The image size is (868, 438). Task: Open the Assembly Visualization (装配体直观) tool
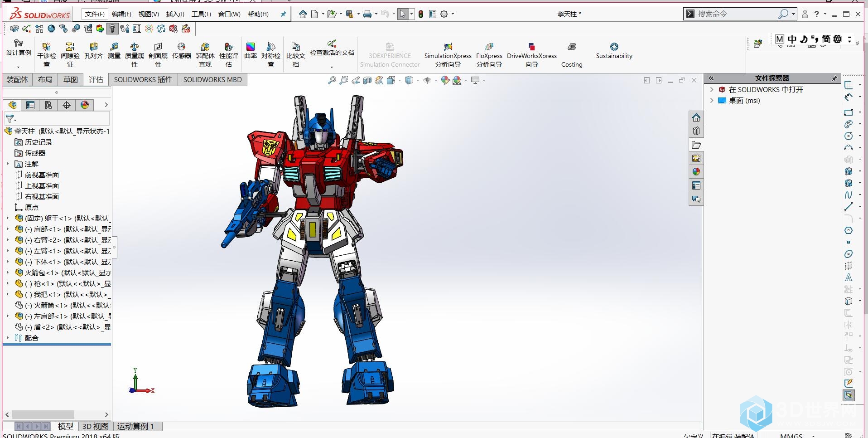click(205, 54)
